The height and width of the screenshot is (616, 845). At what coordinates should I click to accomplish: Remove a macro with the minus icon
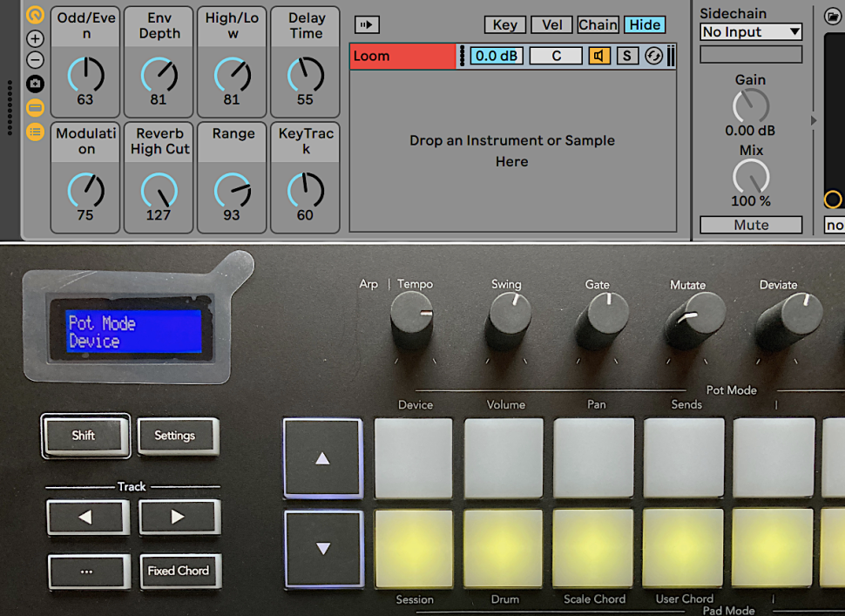(35, 61)
